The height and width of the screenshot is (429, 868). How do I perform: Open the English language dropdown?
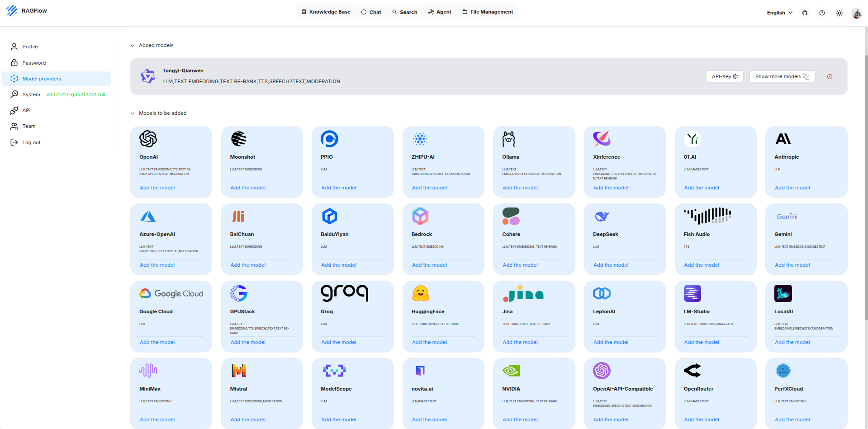(x=779, y=13)
